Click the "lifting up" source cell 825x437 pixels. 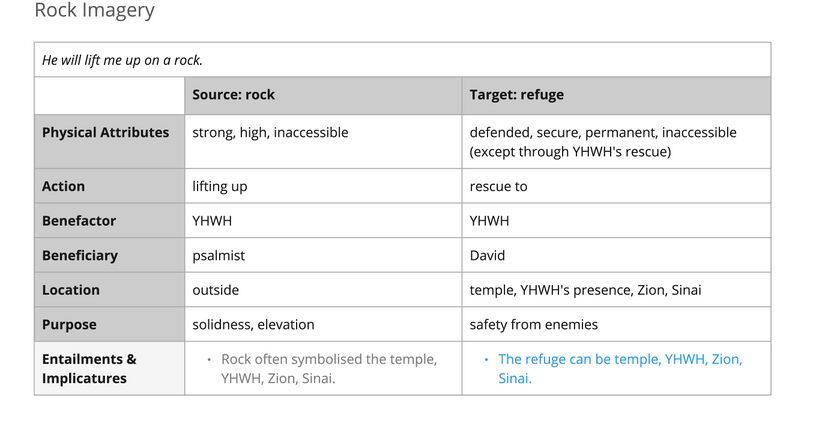[220, 186]
